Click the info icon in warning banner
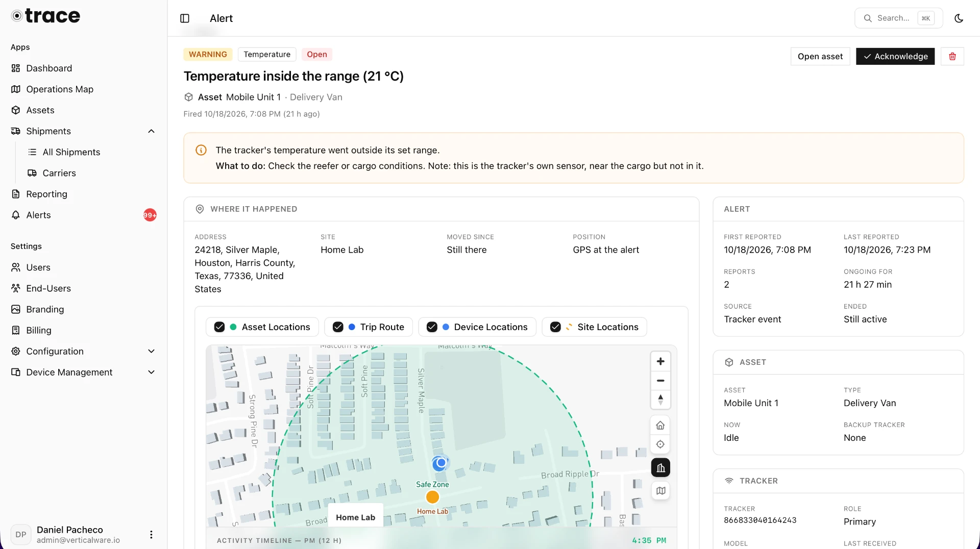Viewport: 980px width, 549px height. click(201, 150)
